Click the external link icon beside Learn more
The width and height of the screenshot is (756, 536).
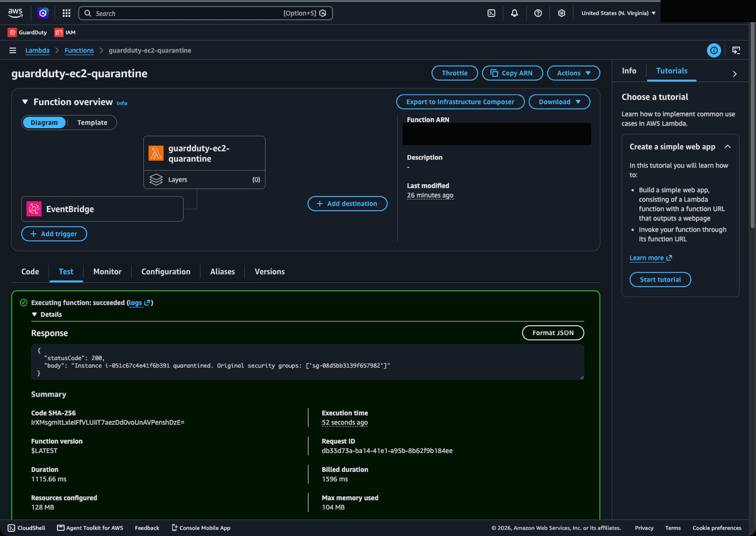[x=669, y=258]
